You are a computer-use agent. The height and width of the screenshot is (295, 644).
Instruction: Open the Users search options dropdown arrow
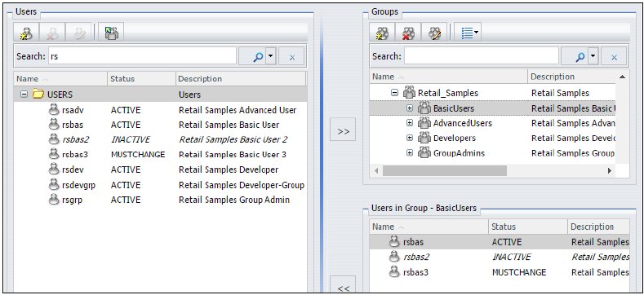(270, 56)
